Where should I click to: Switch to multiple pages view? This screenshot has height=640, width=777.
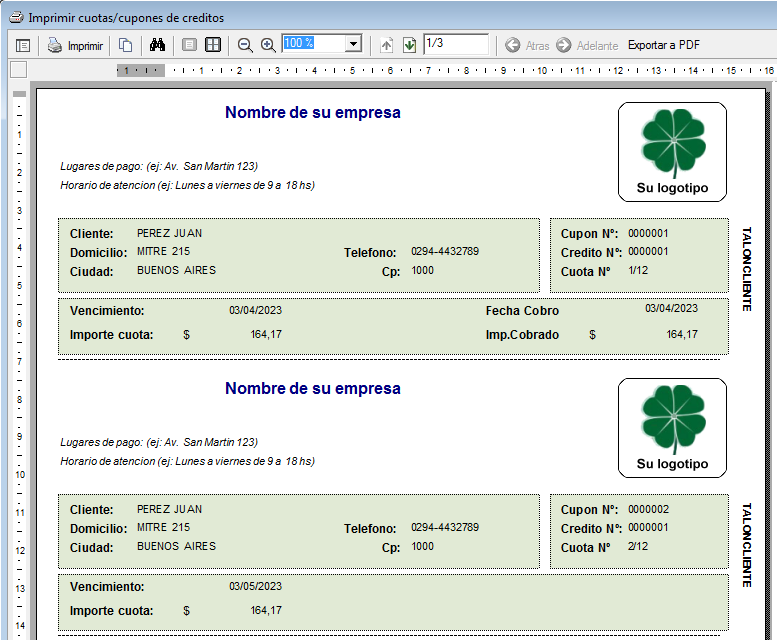click(x=213, y=45)
